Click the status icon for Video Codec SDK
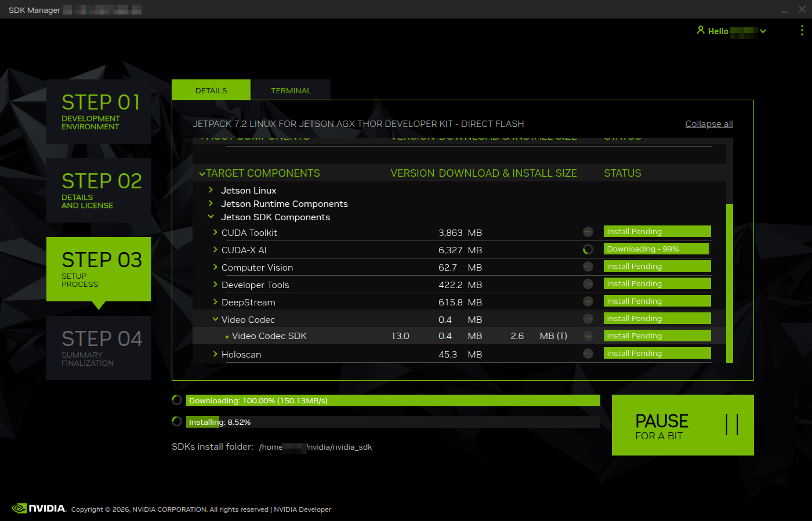Viewport: 812px width, 521px height. coord(588,336)
